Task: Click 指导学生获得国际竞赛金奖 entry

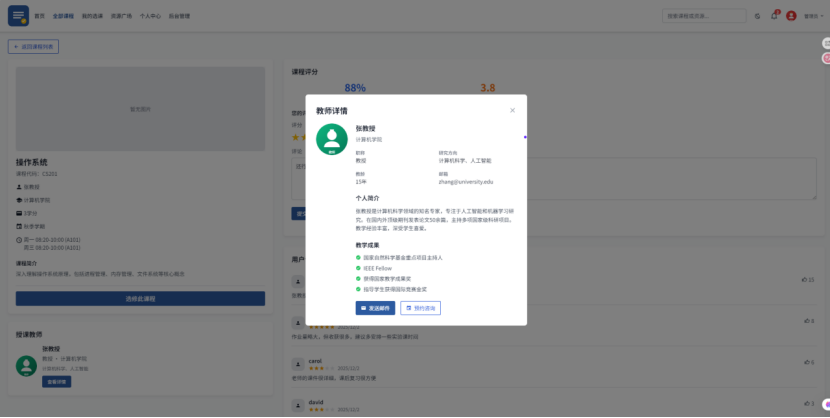Action: pyautogui.click(x=395, y=289)
